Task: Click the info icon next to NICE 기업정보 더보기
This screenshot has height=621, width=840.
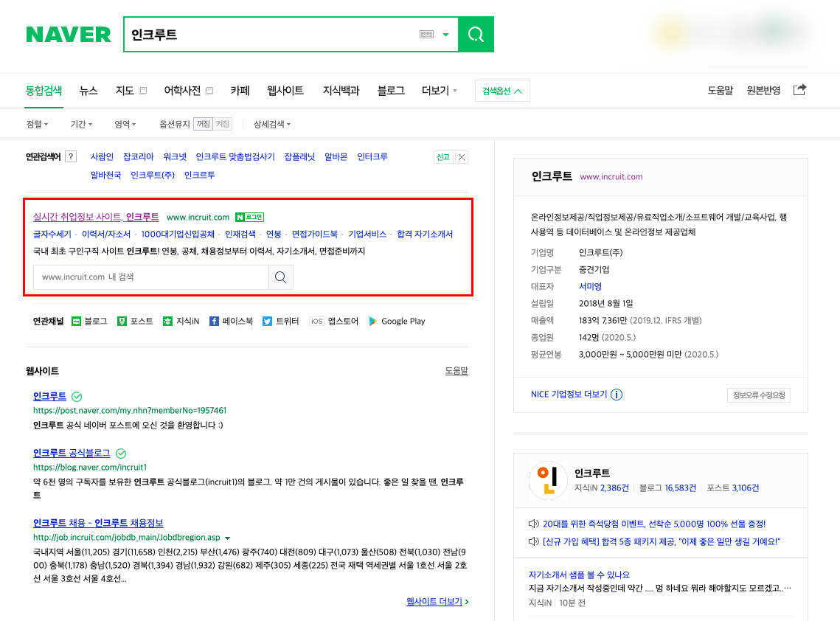Action: pos(617,395)
